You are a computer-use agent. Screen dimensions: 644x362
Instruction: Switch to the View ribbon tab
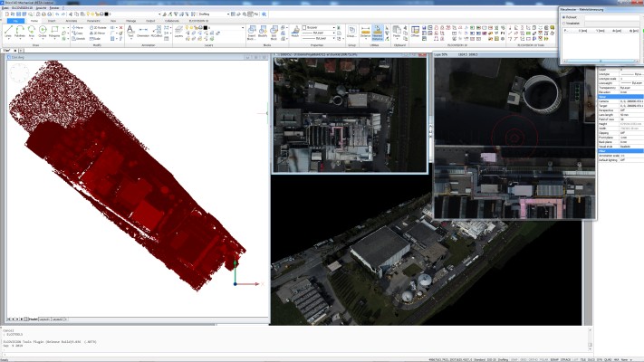point(113,21)
